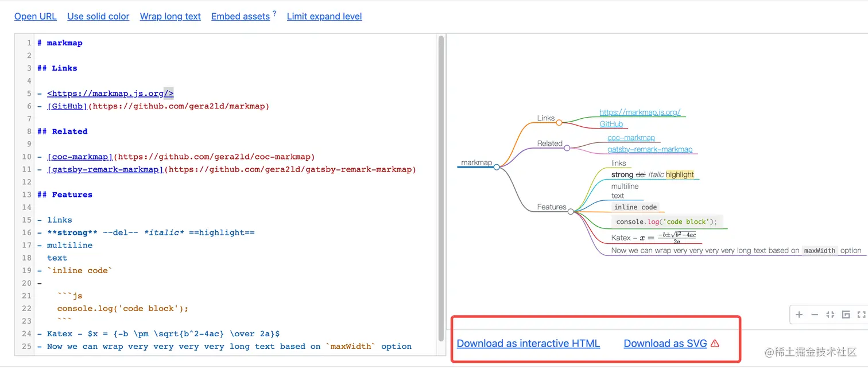868x369 pixels.
Task: Click the 'Features' node label in mindmap
Action: [552, 207]
